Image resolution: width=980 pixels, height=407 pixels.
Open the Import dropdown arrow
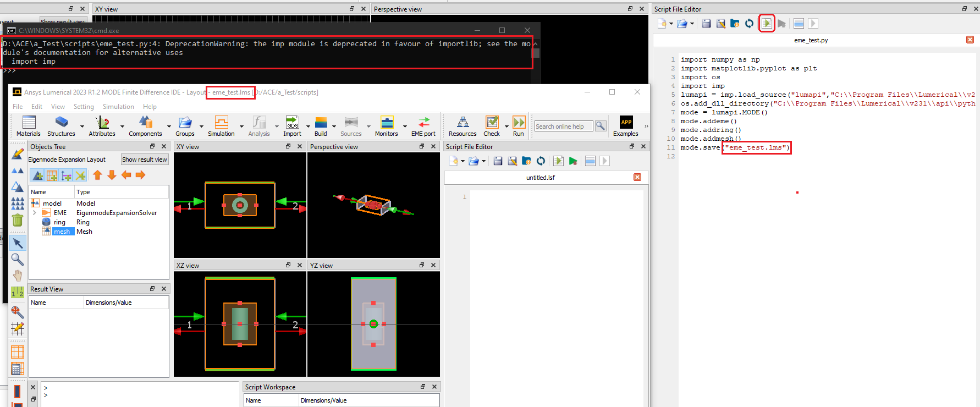pyautogui.click(x=308, y=126)
